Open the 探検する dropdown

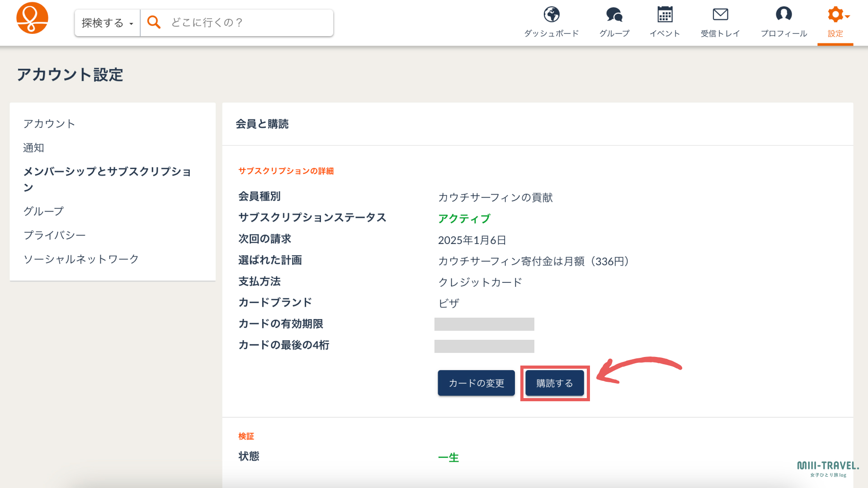pyautogui.click(x=108, y=23)
